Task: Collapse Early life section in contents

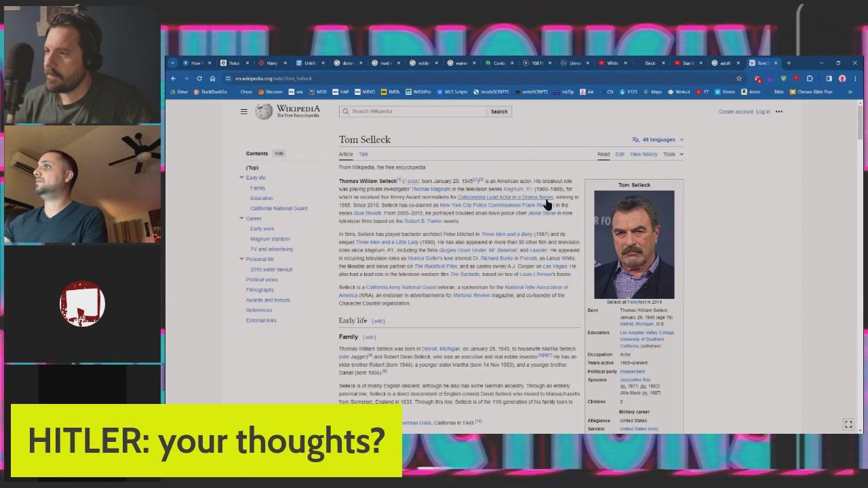Action: pos(241,178)
